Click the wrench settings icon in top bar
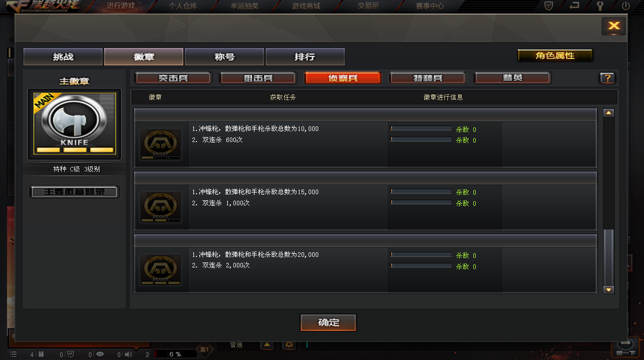 pos(600,6)
